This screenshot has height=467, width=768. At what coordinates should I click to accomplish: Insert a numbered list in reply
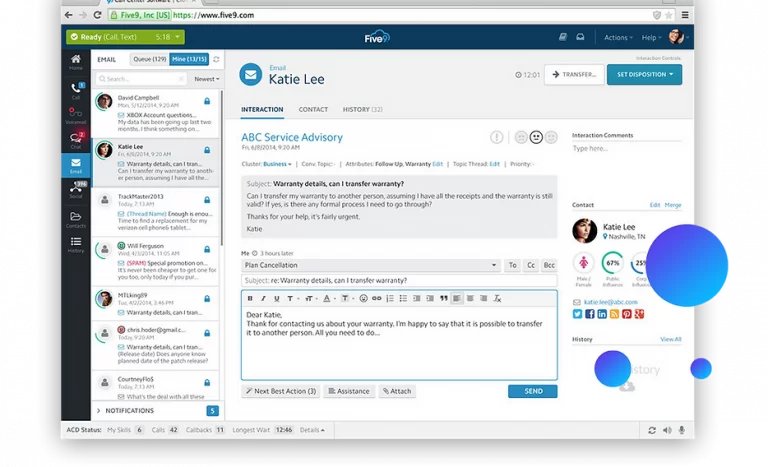390,298
